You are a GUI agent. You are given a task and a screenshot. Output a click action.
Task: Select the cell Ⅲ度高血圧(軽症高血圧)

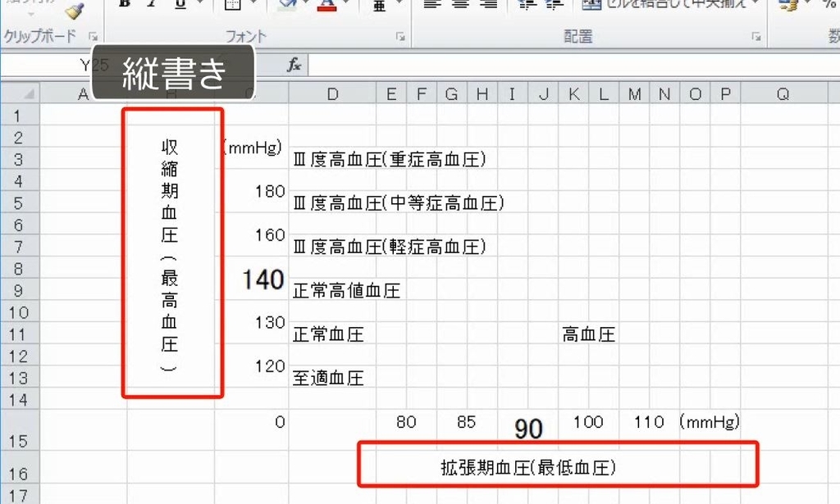(x=389, y=247)
